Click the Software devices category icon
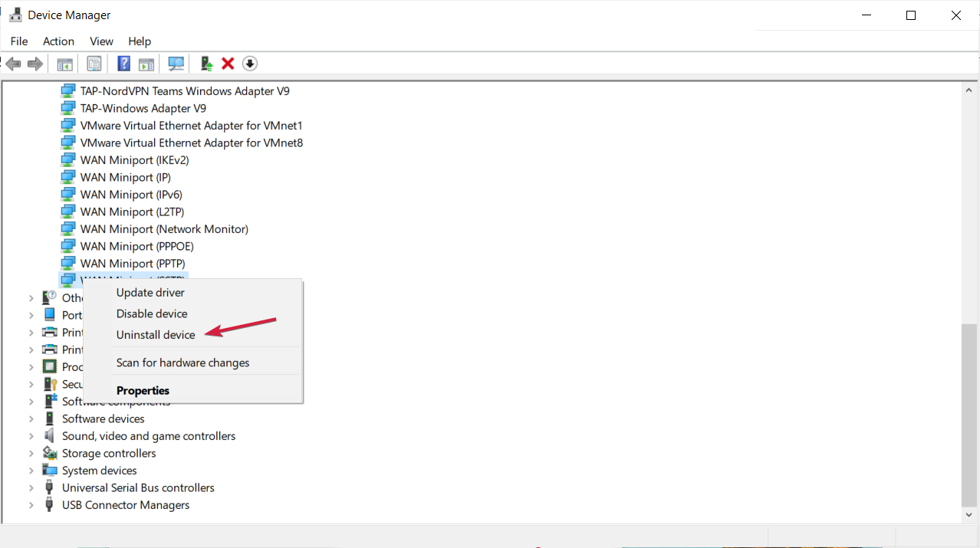 (x=50, y=418)
